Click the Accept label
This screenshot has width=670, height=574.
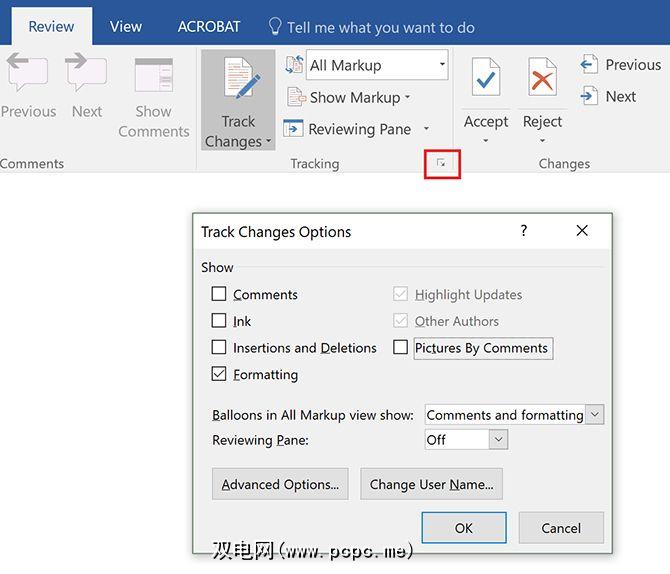[x=486, y=121]
